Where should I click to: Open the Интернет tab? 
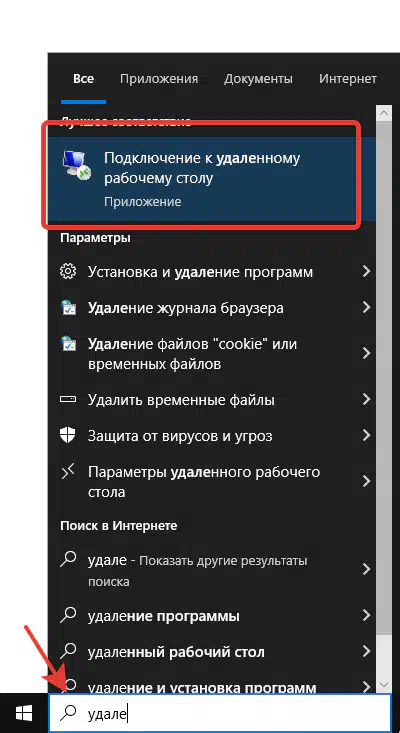348,79
